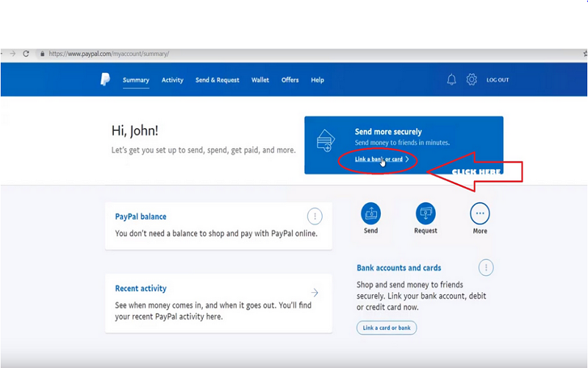Viewport: 588px width, 368px height.
Task: Click 'Shop and send money to friends' description
Action: pos(421,296)
